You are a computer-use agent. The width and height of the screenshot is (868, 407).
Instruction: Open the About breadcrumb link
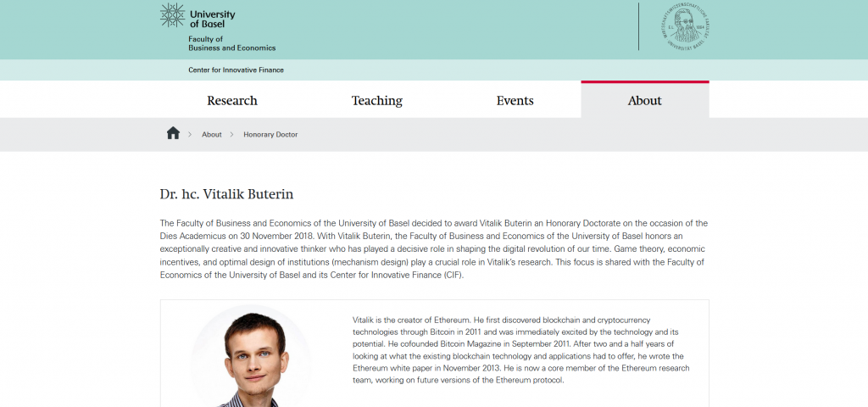pos(211,135)
